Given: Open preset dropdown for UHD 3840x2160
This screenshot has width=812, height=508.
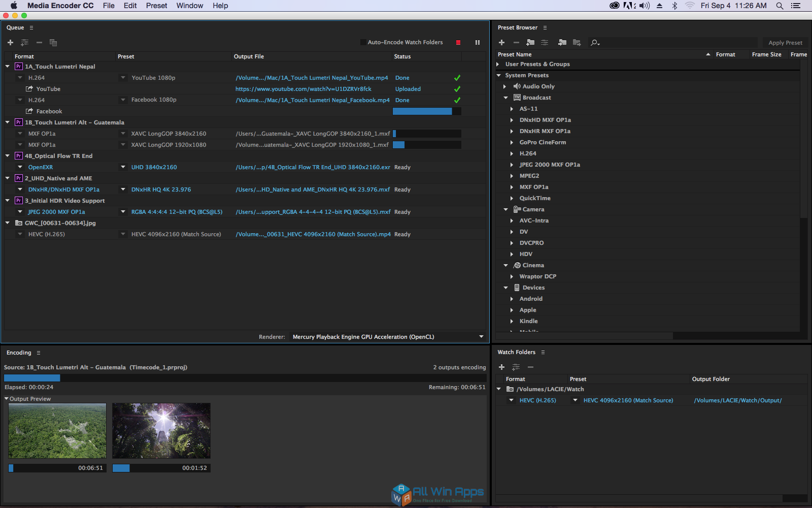Looking at the screenshot, I should tap(123, 167).
